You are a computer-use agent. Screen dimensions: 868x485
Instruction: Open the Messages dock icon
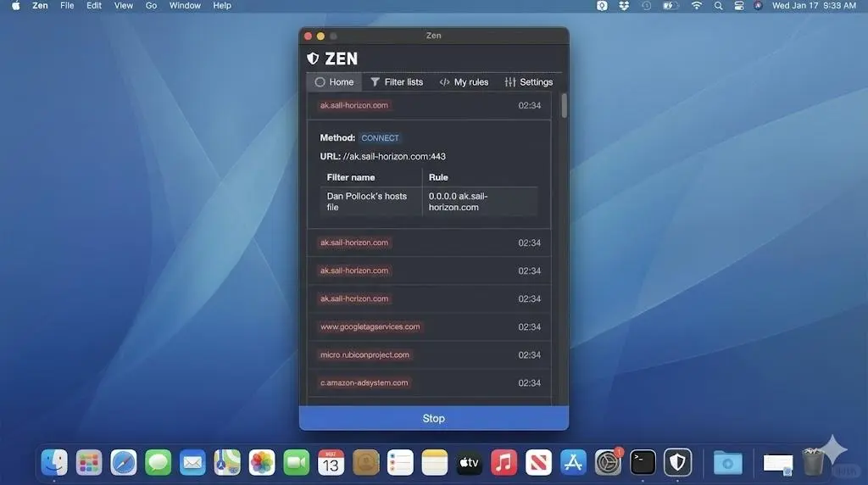tap(158, 462)
